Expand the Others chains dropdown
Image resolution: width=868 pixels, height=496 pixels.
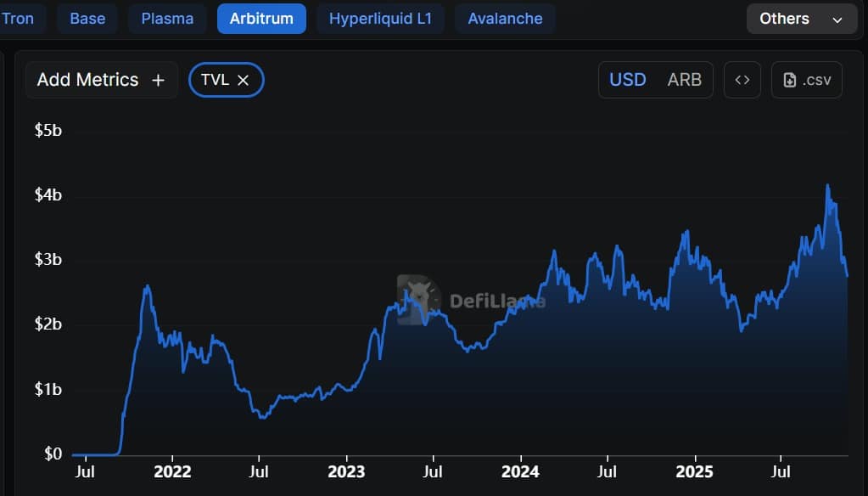802,19
